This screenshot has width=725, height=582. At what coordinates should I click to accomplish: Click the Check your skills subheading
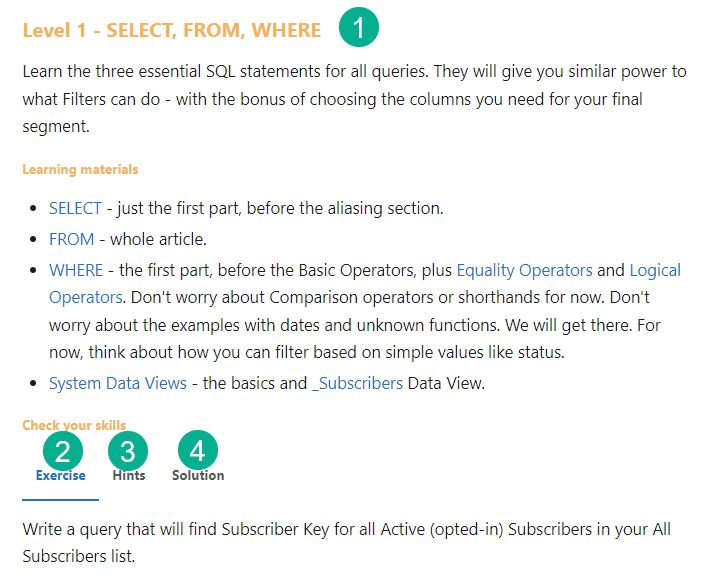[x=74, y=426]
